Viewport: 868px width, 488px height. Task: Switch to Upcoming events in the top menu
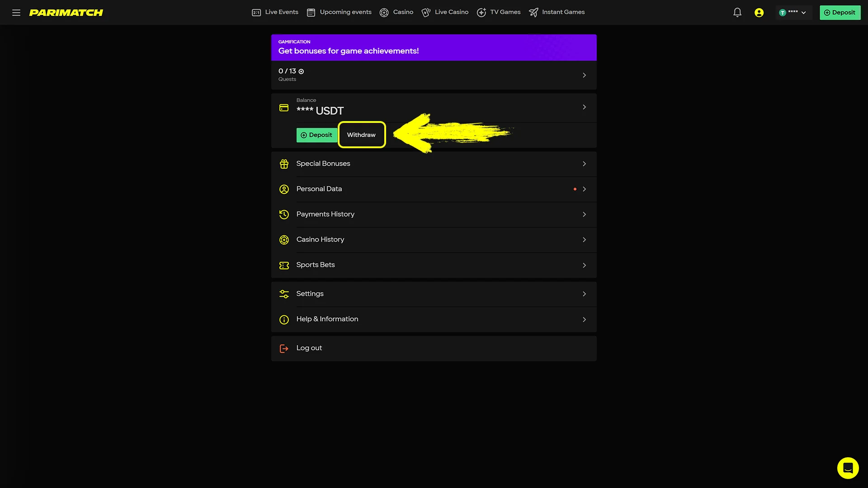(x=339, y=12)
